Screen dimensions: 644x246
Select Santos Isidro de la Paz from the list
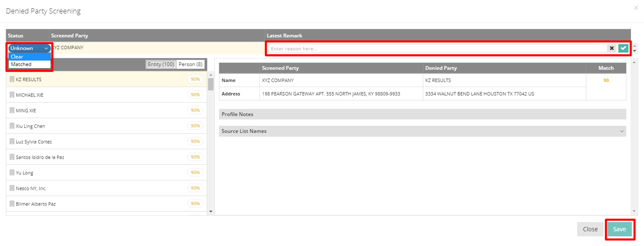coord(40,157)
